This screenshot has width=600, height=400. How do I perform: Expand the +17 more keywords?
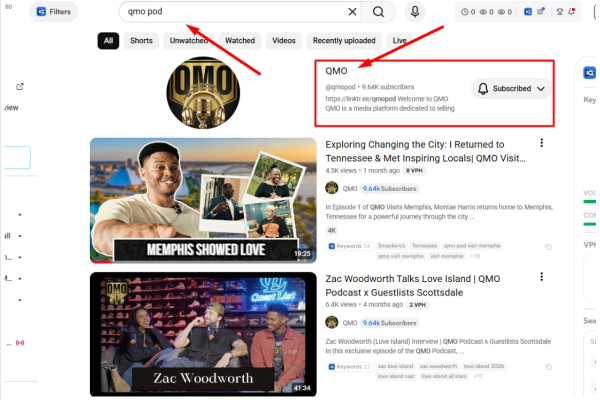(x=478, y=376)
